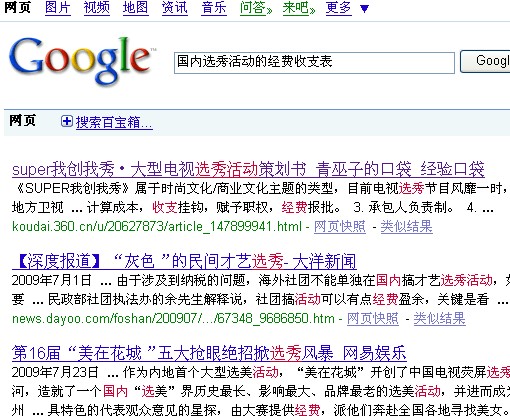The width and height of the screenshot is (510, 416).
Task: Open the 资讯 tab link
Action: pos(174,8)
